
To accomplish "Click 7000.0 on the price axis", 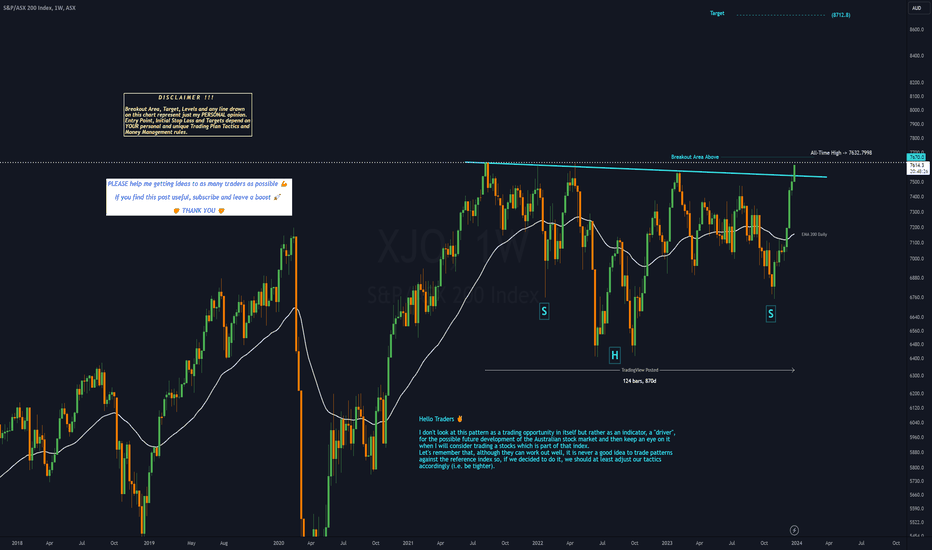I will click(x=917, y=259).
